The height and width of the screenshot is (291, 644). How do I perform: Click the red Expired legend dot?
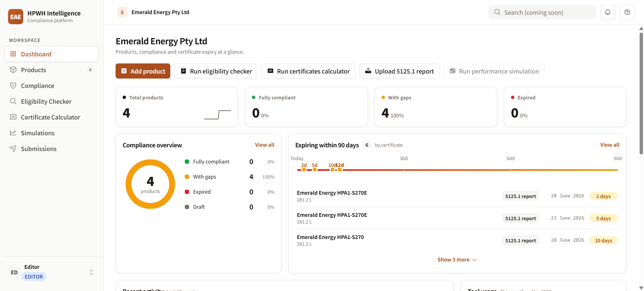[x=187, y=192]
